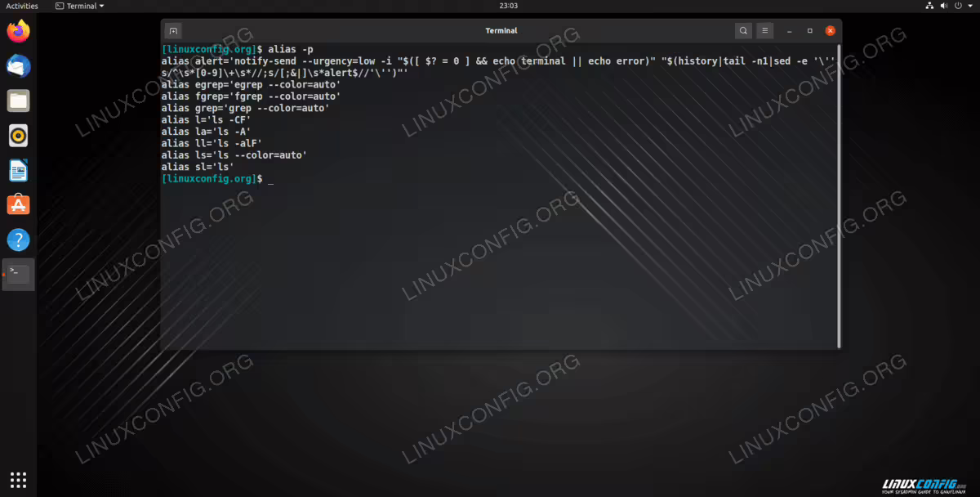Launch LibreOffice Writer from the dock
Viewport: 980px width, 497px height.
(x=18, y=171)
